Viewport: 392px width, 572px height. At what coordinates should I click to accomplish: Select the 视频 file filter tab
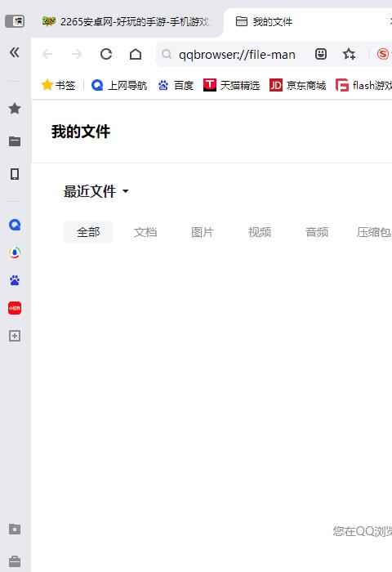[260, 232]
